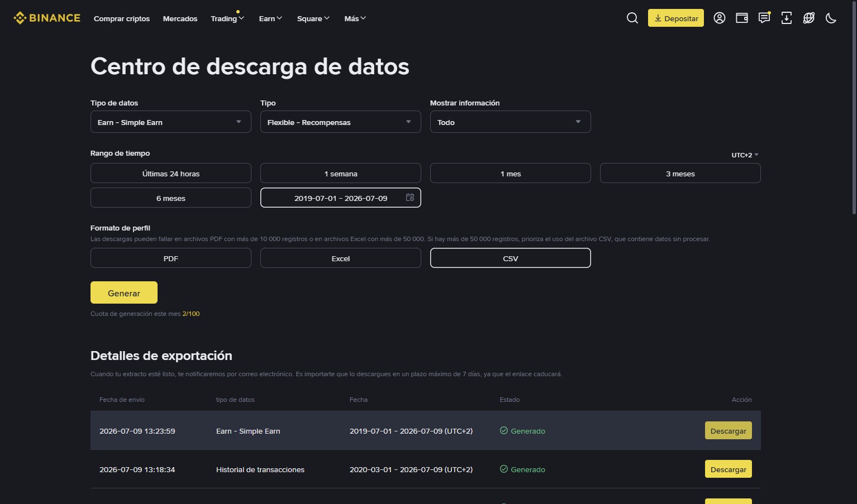Go to Mercados
This screenshot has height=504, width=857.
coord(180,18)
